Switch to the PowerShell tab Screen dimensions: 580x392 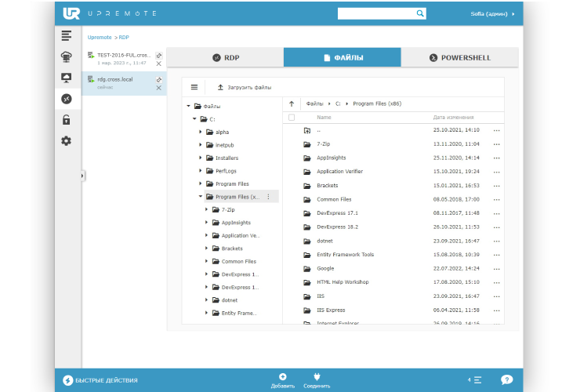pyautogui.click(x=459, y=57)
